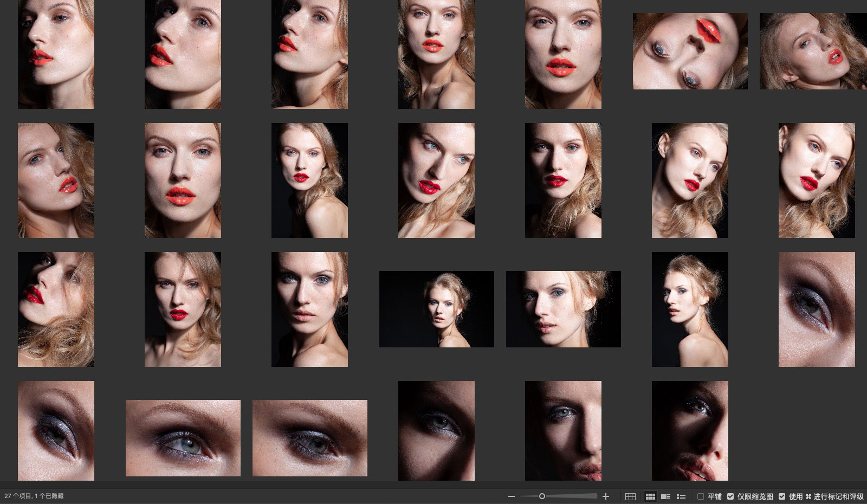This screenshot has height=504, width=867.
Task: Click the thumbnail size slider handle
Action: coord(542,496)
